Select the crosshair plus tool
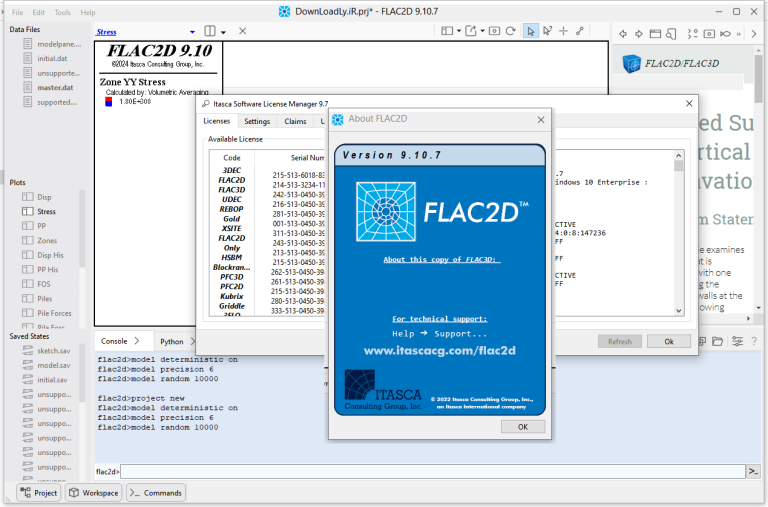This screenshot has width=768, height=507. point(563,31)
